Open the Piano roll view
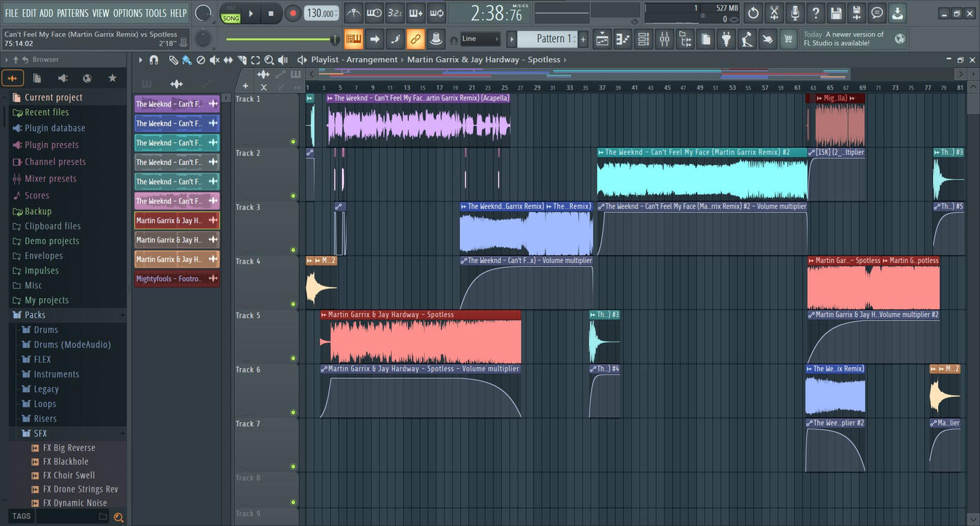Viewport: 980px width, 526px height. coord(622,39)
